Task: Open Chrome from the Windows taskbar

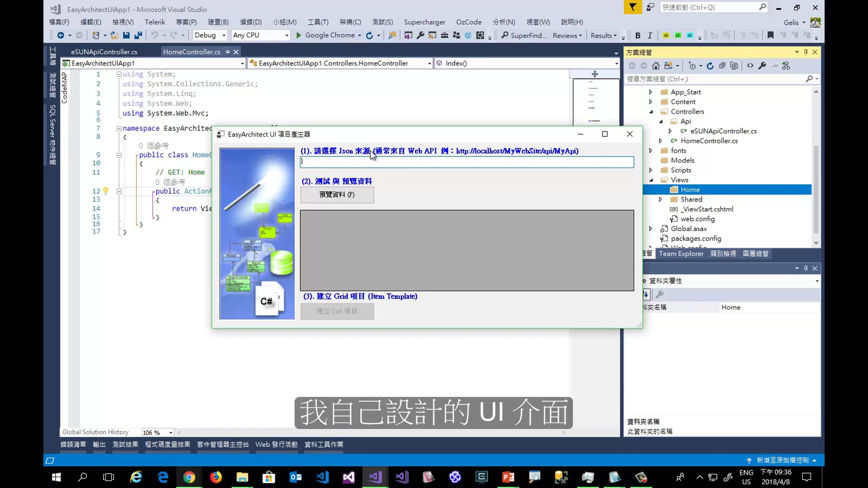Action: [x=189, y=477]
